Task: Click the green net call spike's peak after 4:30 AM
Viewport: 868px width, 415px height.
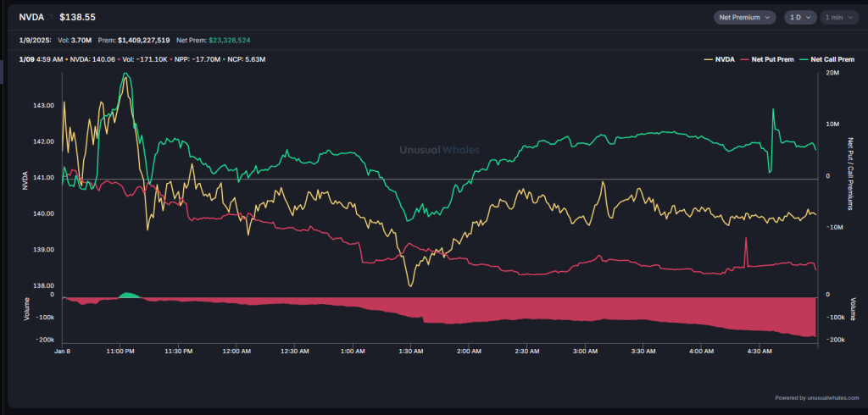Action: (x=773, y=110)
